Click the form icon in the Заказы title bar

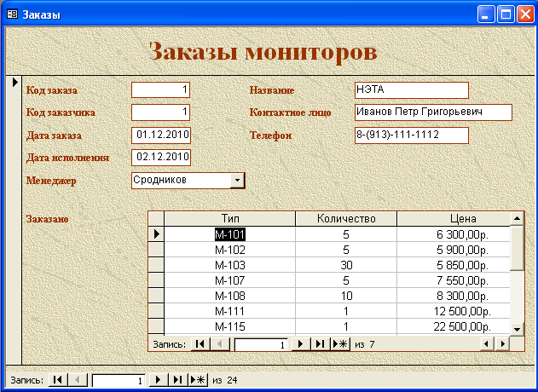pos(12,14)
